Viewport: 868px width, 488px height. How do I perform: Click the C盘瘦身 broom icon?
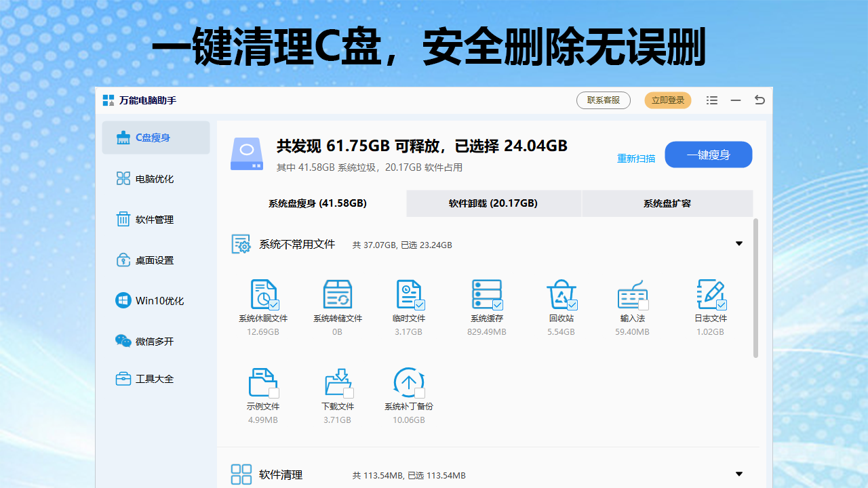[x=123, y=138]
